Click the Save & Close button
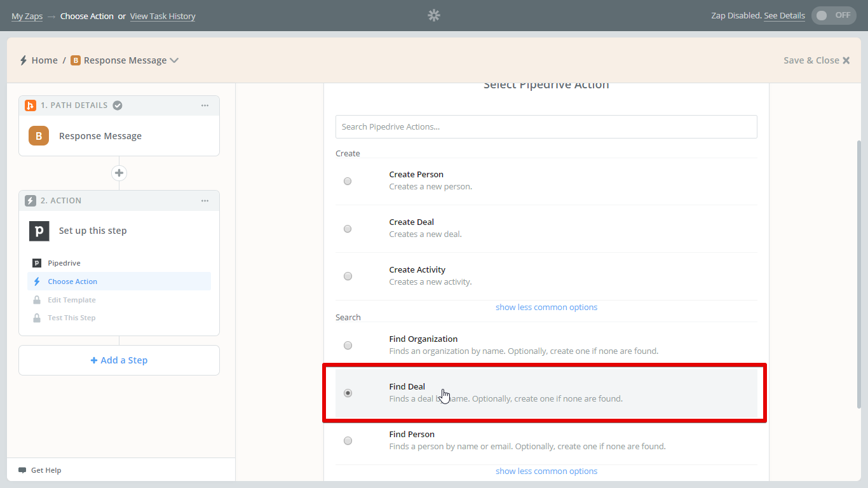 (817, 60)
